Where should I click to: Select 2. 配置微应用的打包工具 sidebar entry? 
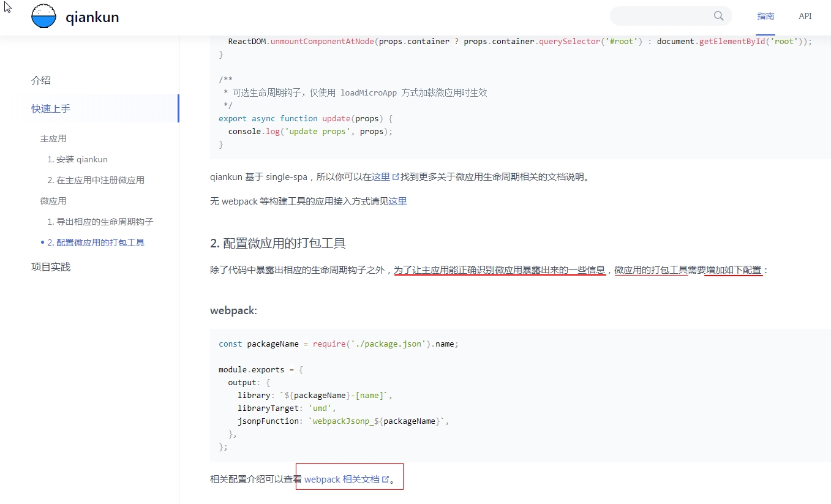tap(96, 243)
